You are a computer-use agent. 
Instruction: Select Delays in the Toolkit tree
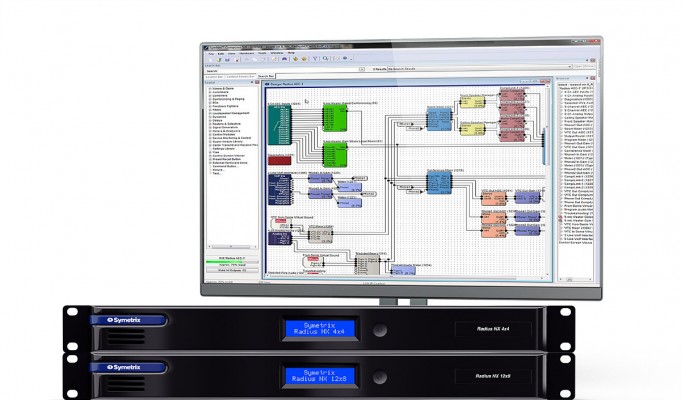[218, 120]
